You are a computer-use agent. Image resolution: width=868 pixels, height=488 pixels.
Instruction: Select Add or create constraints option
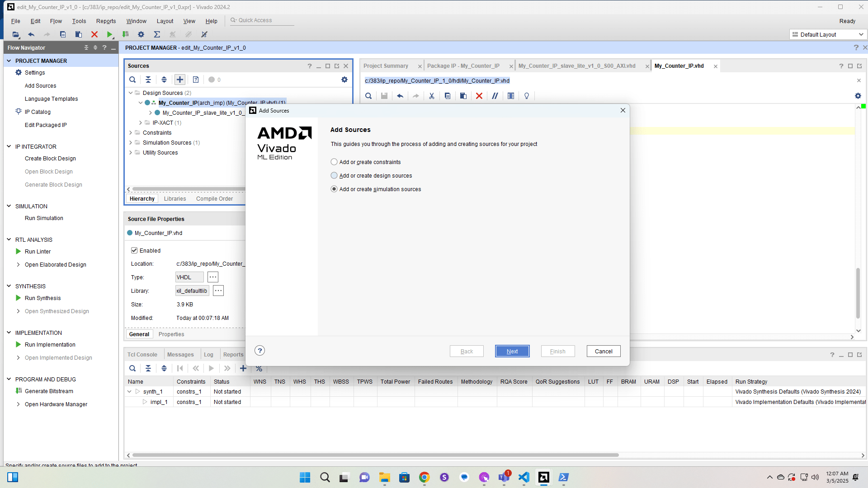pyautogui.click(x=334, y=162)
